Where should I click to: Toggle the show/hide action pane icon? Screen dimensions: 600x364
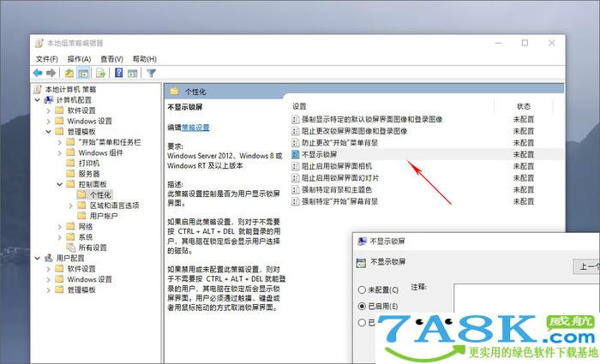[132, 73]
